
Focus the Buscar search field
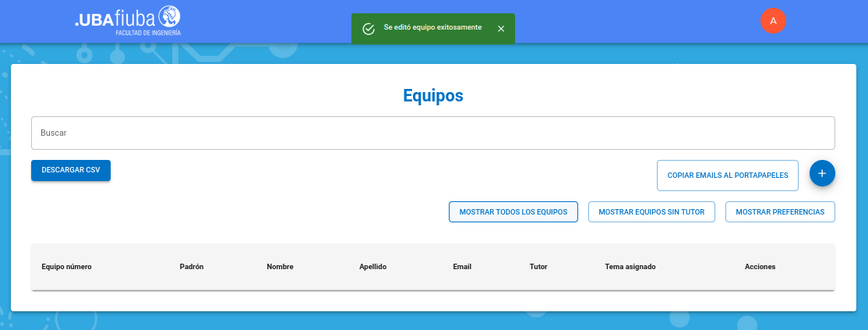click(432, 133)
